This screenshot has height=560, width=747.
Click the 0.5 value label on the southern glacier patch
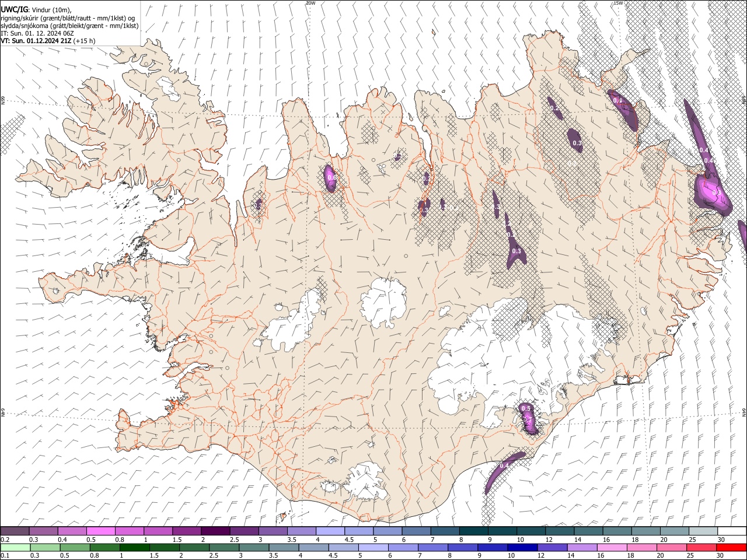click(x=526, y=408)
